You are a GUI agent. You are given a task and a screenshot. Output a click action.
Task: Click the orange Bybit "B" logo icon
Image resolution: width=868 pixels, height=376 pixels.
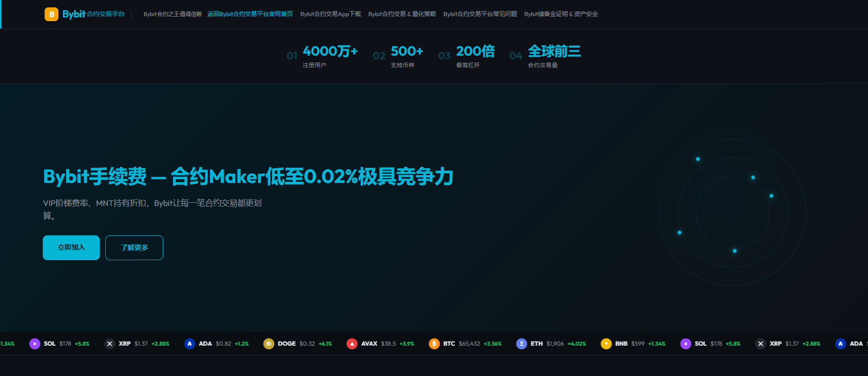(x=51, y=14)
